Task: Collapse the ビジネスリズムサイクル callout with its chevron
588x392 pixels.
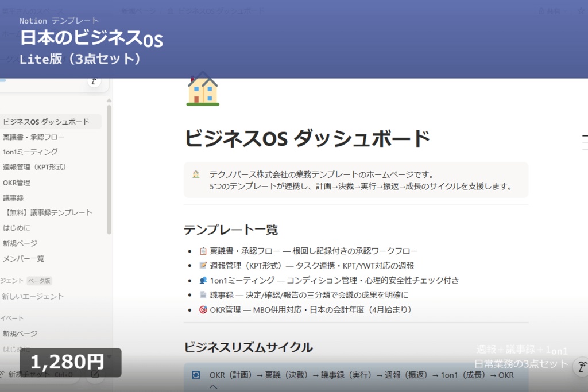Action: pyautogui.click(x=214, y=386)
